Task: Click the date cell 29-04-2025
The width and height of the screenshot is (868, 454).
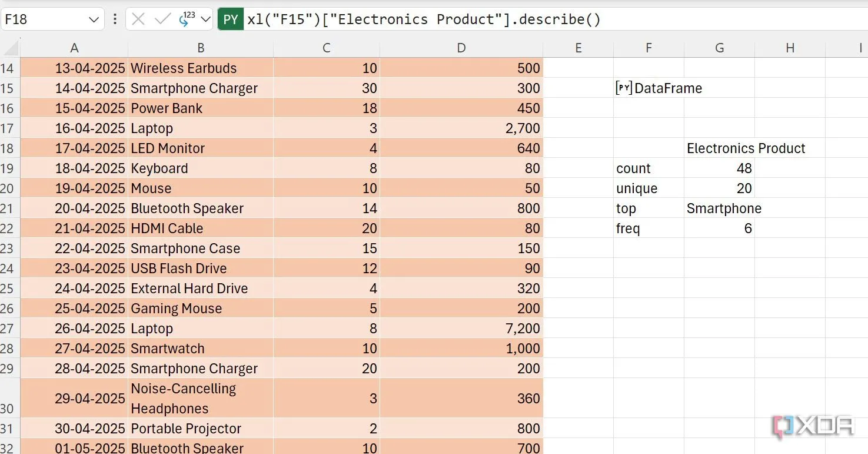Action: (x=74, y=399)
